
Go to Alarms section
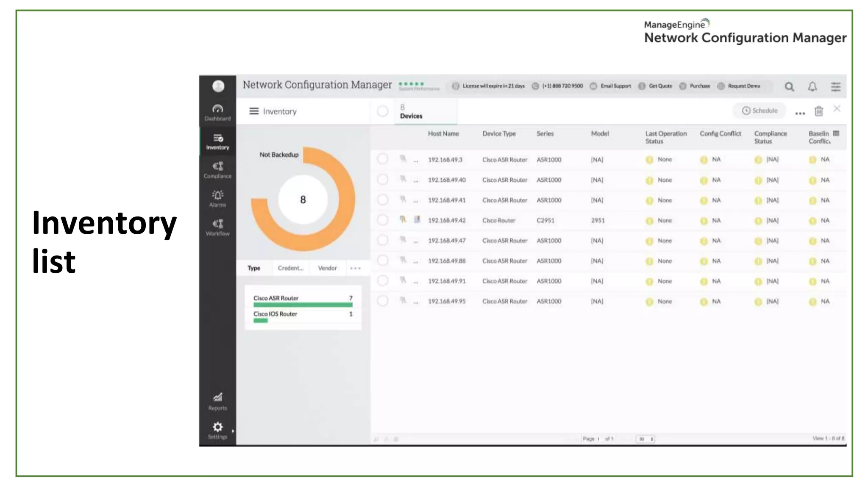tap(217, 198)
